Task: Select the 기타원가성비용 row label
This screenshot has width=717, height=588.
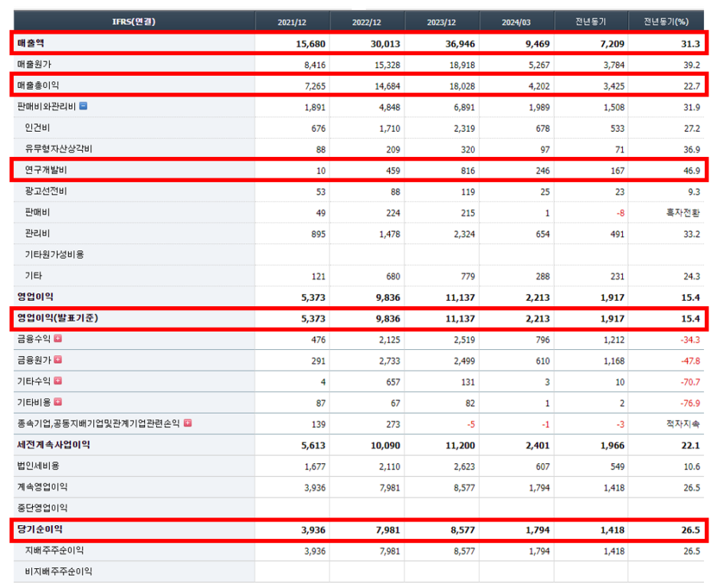Action: coord(54,254)
